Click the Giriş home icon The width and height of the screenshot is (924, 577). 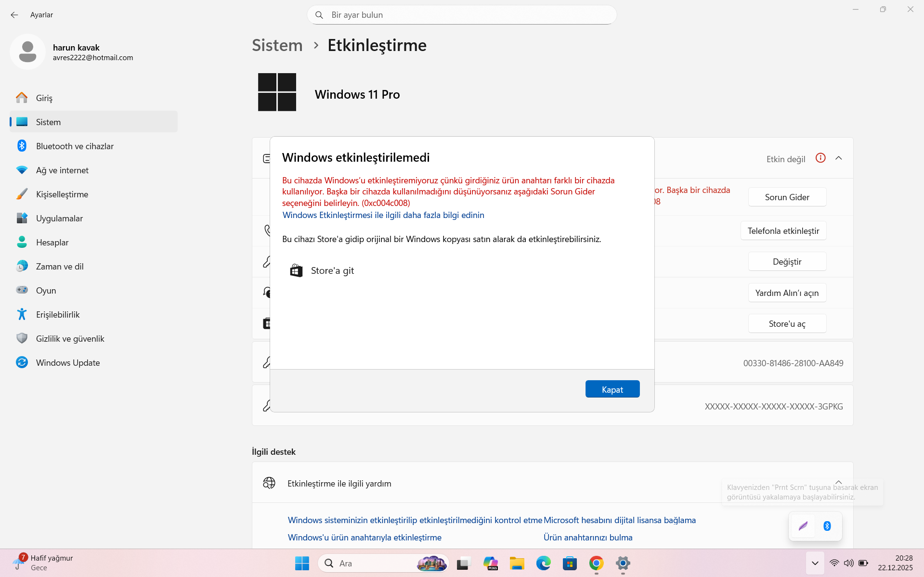click(x=22, y=98)
